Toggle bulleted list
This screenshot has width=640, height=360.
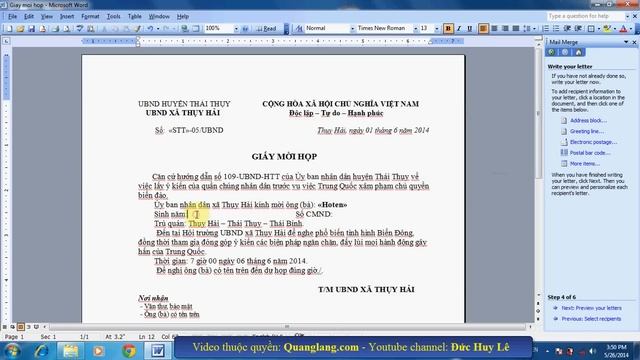pos(556,29)
